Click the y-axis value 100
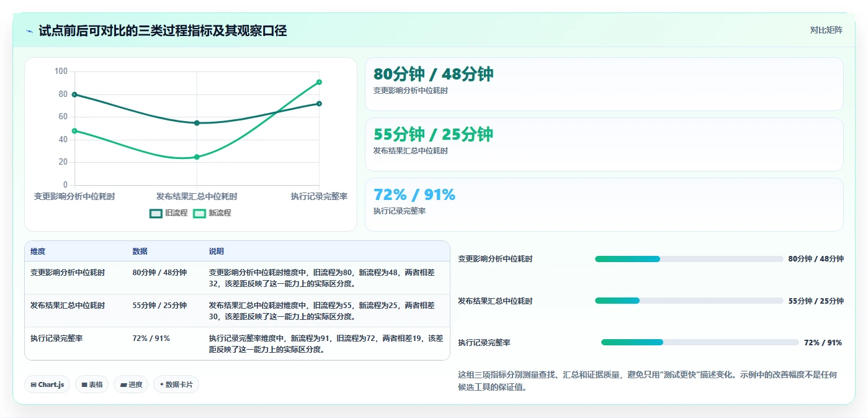 tap(61, 71)
